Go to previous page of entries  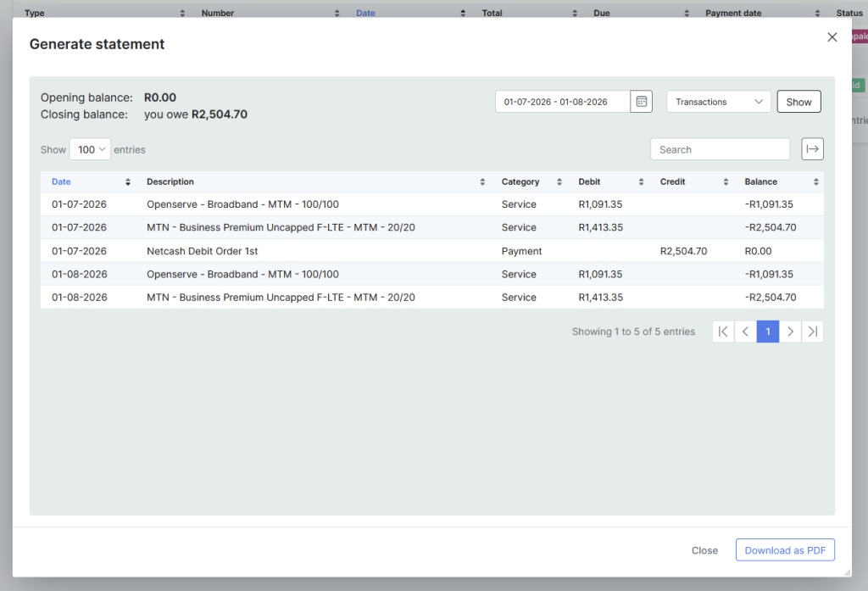[746, 332]
